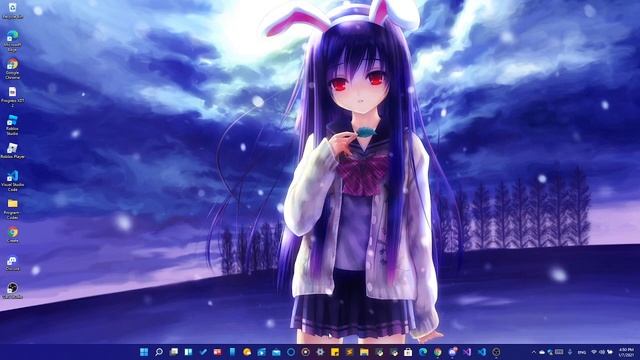
Task: Select the Visual Studio Code desktop shortcut
Action: [x=12, y=181]
